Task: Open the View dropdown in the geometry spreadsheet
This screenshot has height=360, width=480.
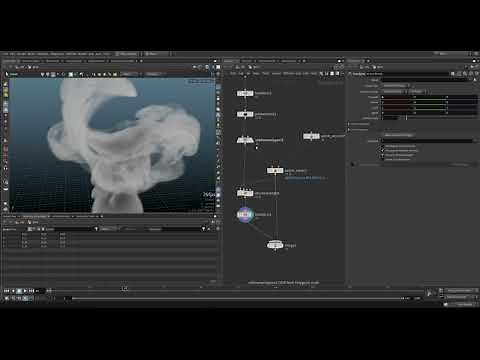Action: 109,229
